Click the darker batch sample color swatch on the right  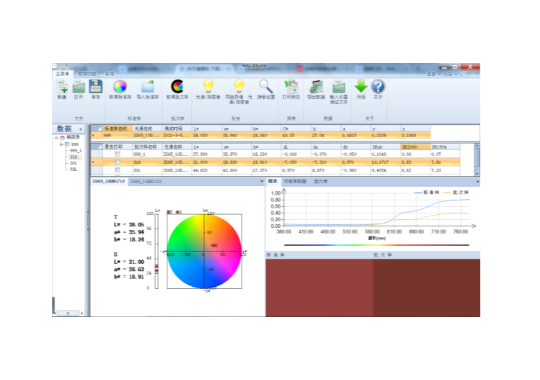coord(426,288)
